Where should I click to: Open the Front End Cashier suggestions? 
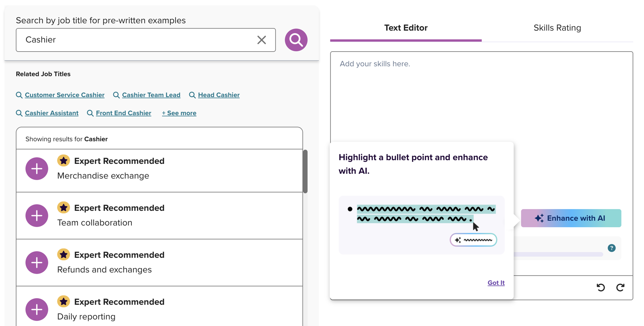123,113
